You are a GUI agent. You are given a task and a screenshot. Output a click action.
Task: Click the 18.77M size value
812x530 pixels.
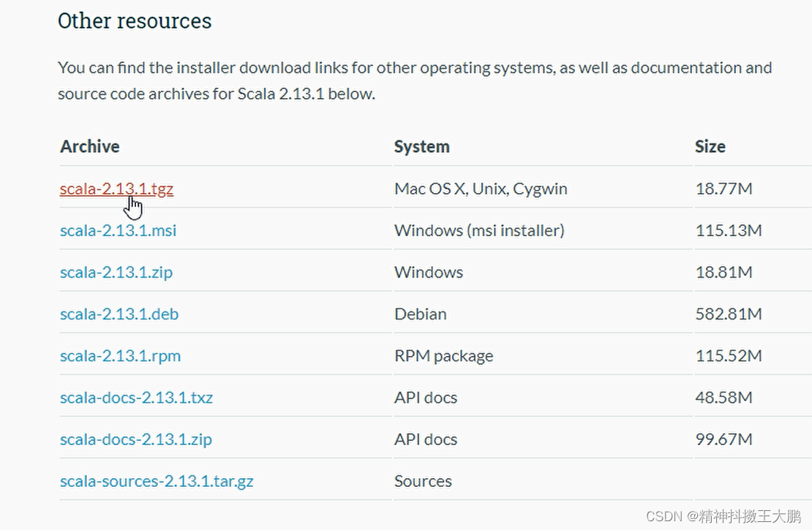pos(723,189)
